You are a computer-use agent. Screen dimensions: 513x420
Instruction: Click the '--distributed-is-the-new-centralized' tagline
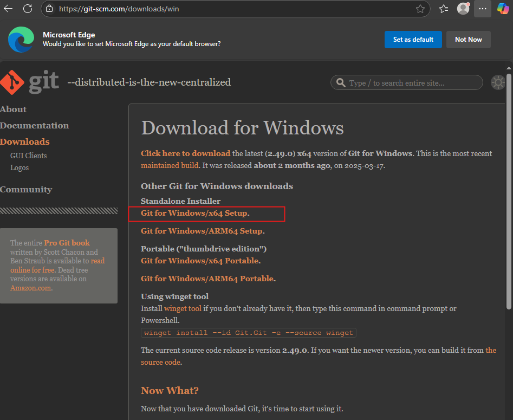tap(149, 82)
